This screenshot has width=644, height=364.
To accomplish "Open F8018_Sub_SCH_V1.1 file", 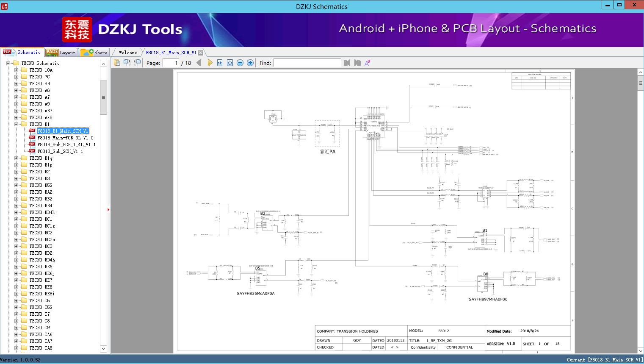I will click(60, 151).
